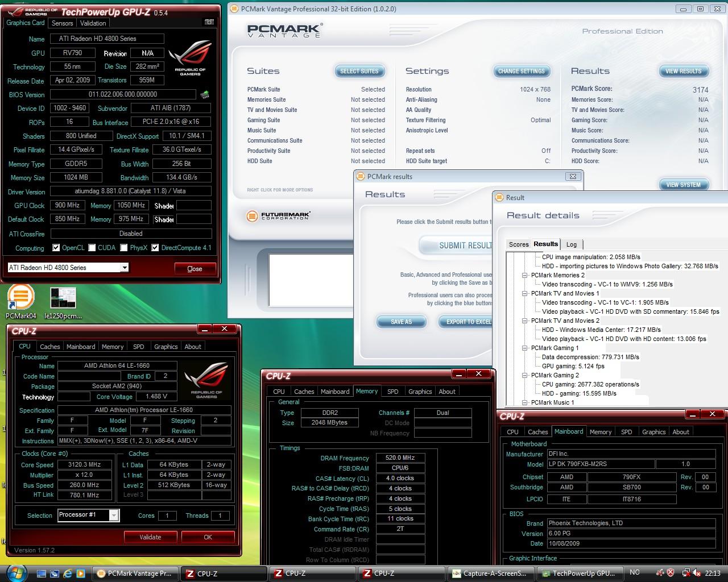Collapse the PCMark Gaming 2 tree node
The height and width of the screenshot is (582, 728).
[x=525, y=375]
